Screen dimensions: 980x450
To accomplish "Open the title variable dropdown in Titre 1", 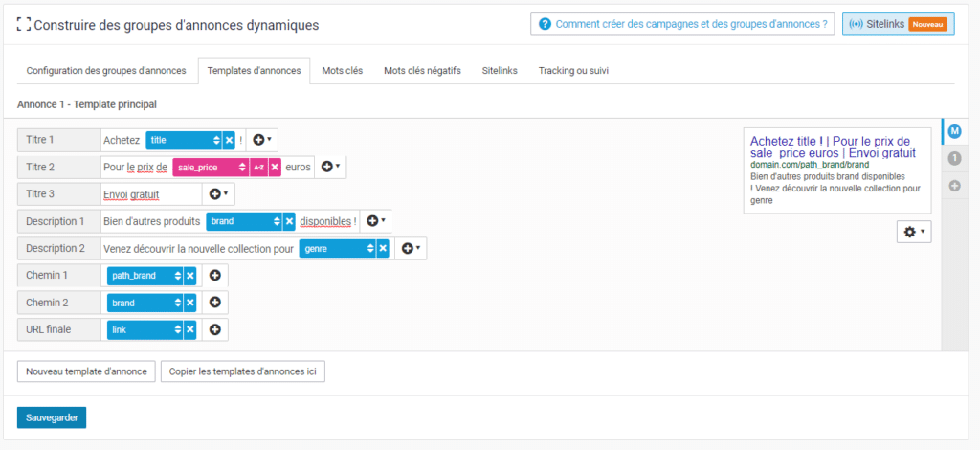I will tap(184, 140).
